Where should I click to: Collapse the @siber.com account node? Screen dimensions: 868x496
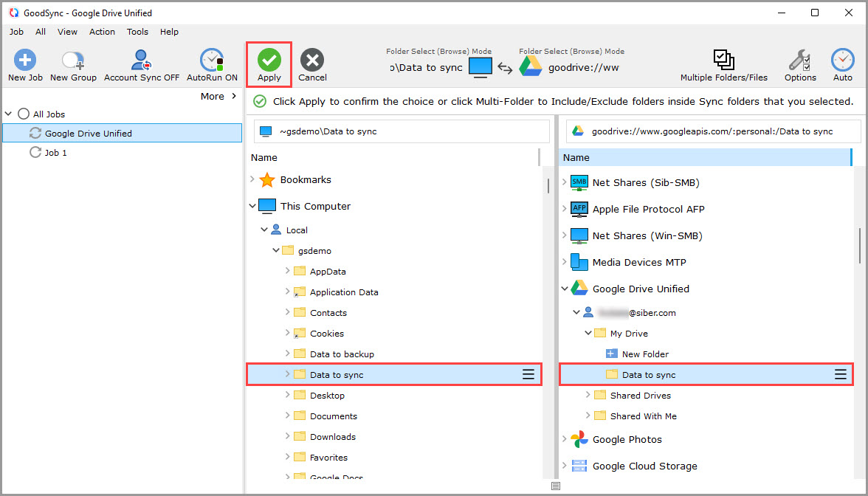[576, 312]
